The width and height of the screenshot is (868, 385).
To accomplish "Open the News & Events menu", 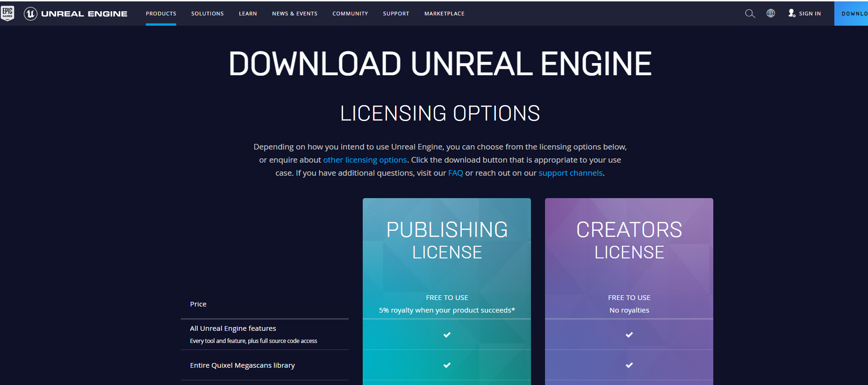I will coord(294,14).
